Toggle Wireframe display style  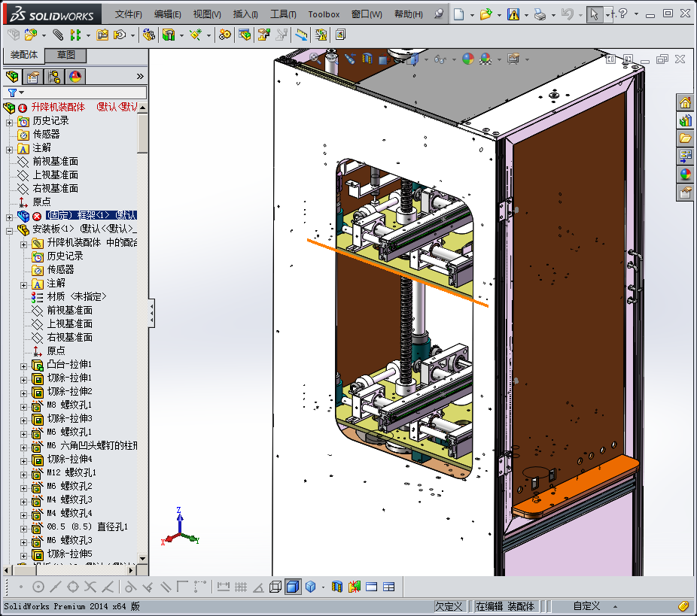click(275, 587)
